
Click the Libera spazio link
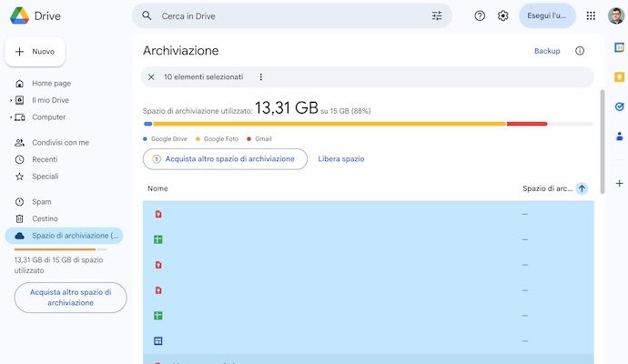[x=340, y=158]
